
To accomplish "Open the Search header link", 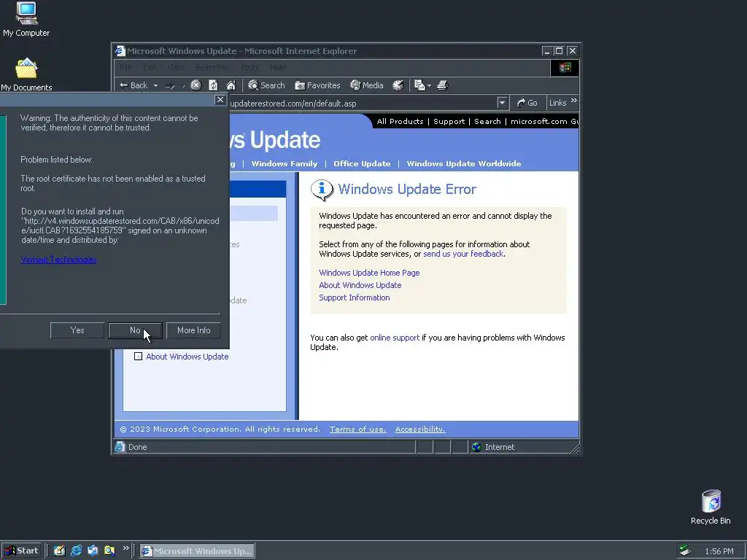I will (x=487, y=122).
